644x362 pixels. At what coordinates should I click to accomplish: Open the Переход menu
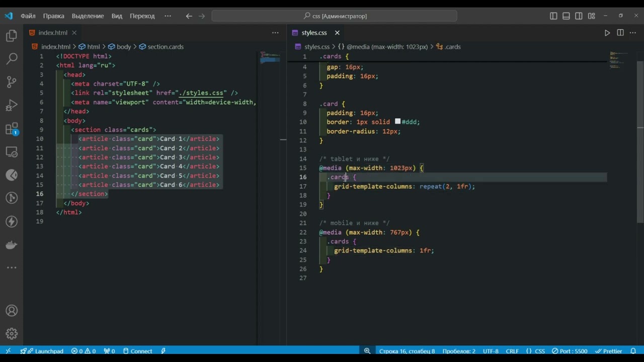(x=142, y=16)
